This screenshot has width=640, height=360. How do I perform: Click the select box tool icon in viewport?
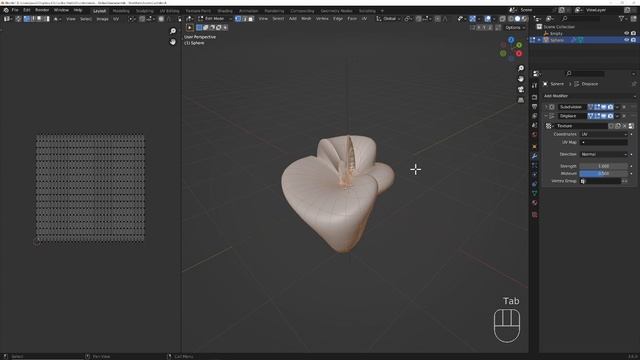[x=190, y=28]
